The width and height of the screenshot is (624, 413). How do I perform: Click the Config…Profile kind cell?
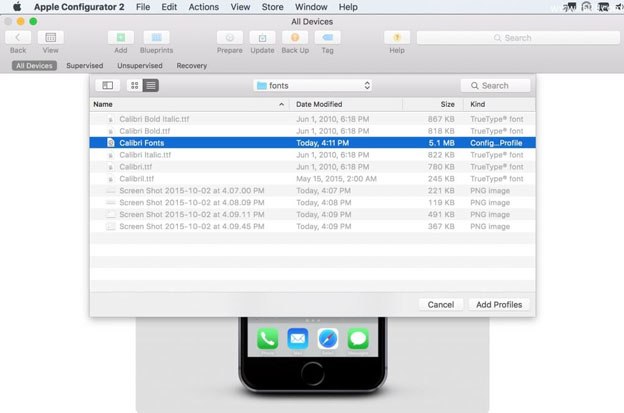point(496,143)
